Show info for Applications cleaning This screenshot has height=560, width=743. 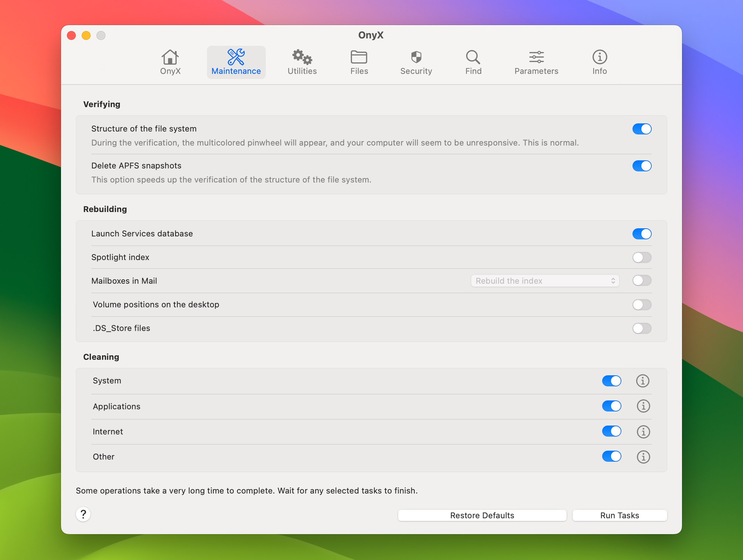click(x=643, y=406)
